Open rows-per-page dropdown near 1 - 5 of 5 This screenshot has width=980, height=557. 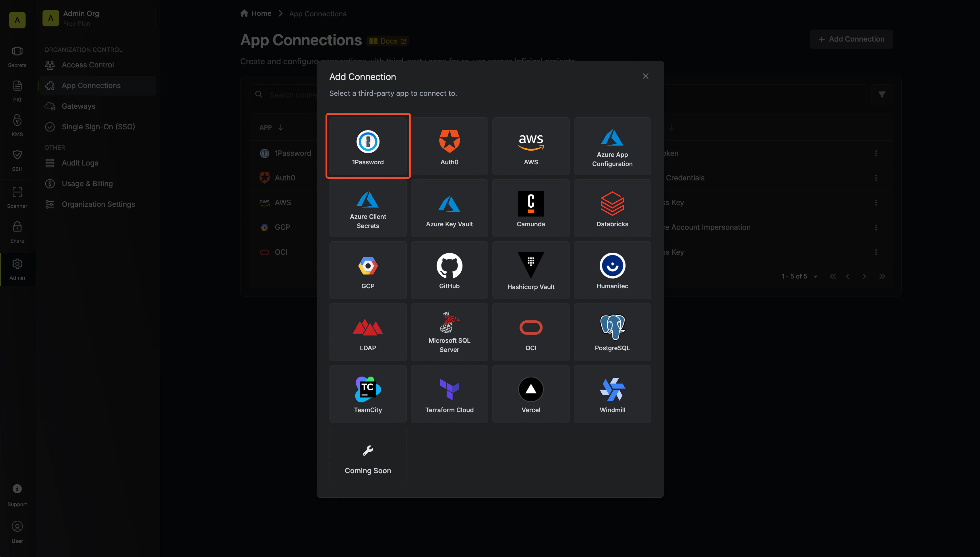tap(815, 276)
